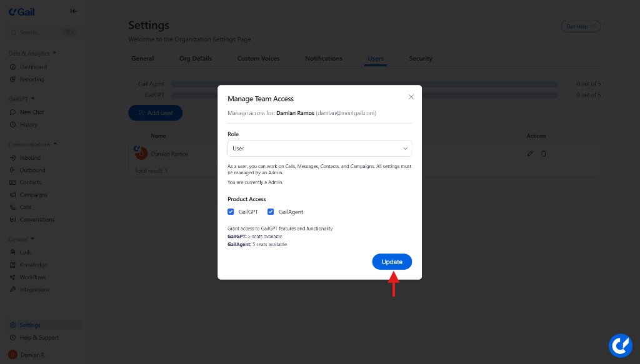Click the Gail logo in sidebar
The width and height of the screenshot is (640, 364).
(22, 12)
